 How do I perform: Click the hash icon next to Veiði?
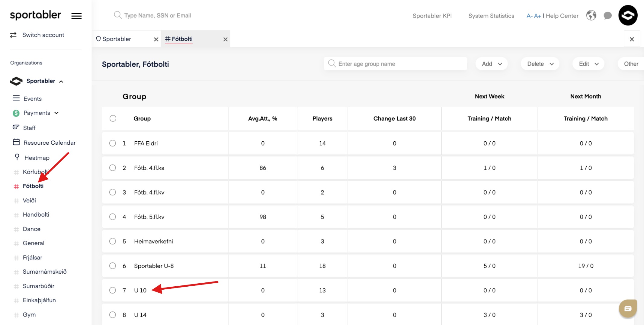tap(16, 201)
